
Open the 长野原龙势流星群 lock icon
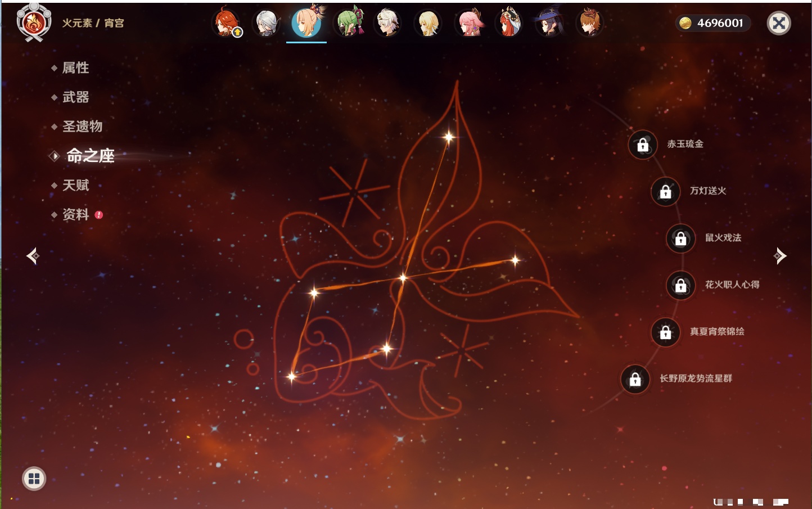click(x=635, y=379)
